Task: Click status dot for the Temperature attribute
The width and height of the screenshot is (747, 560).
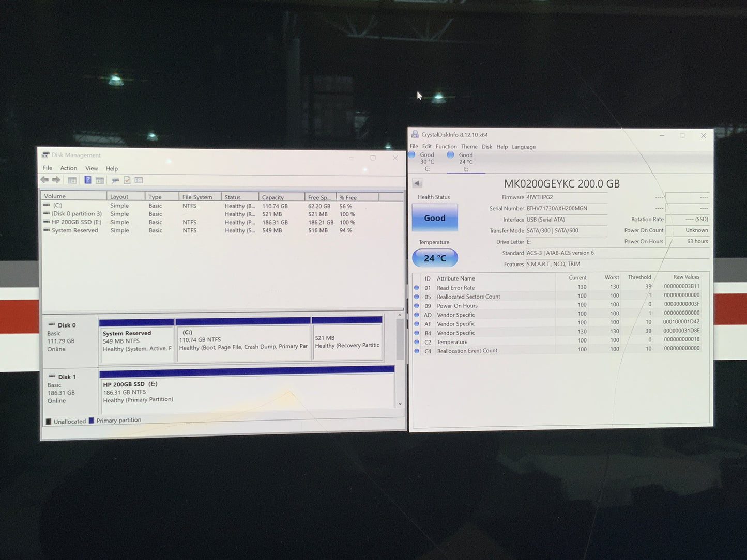Action: (416, 342)
